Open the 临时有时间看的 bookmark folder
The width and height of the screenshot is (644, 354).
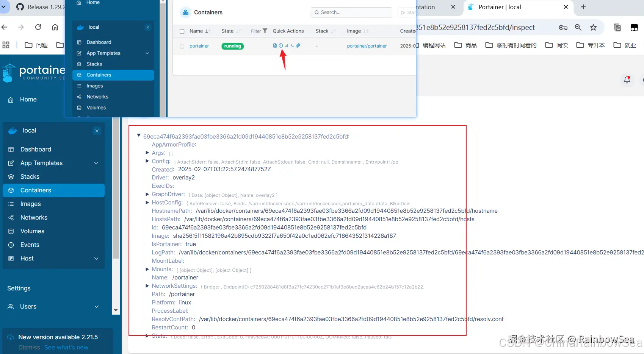[x=511, y=45]
